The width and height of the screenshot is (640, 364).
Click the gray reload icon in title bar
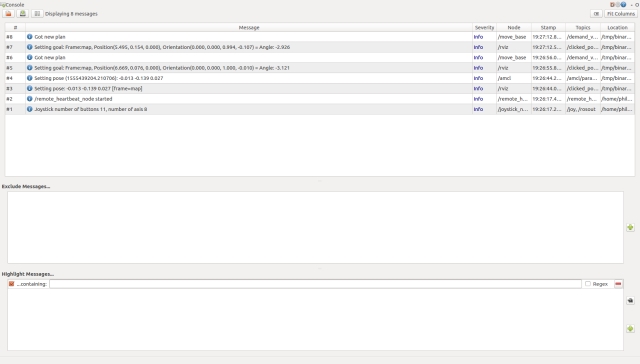tap(618, 4)
